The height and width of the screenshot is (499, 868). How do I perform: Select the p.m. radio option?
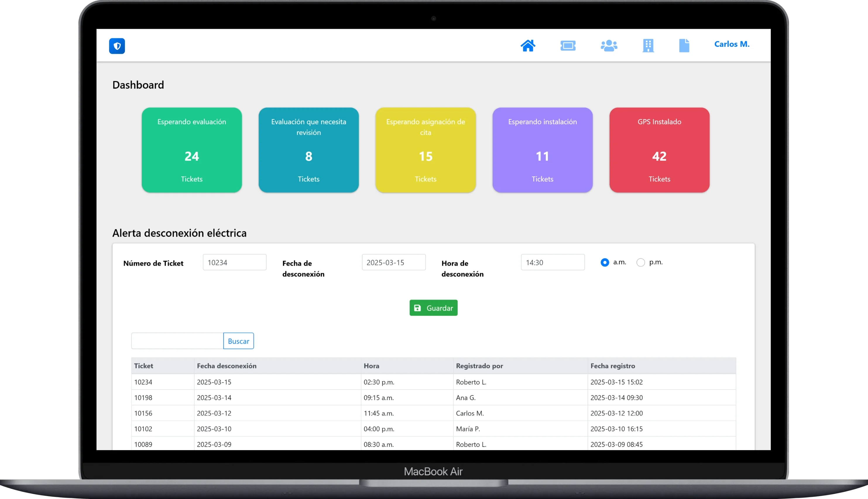pos(640,262)
